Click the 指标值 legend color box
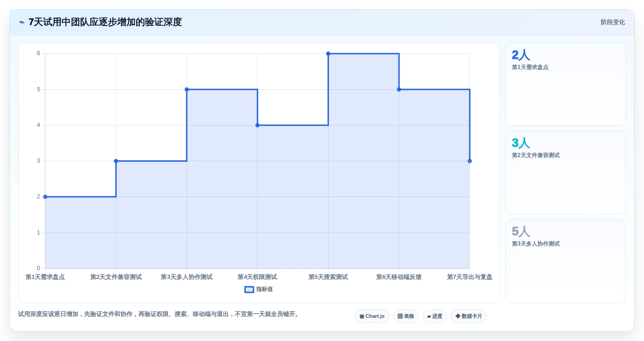The height and width of the screenshot is (341, 644). coord(249,289)
